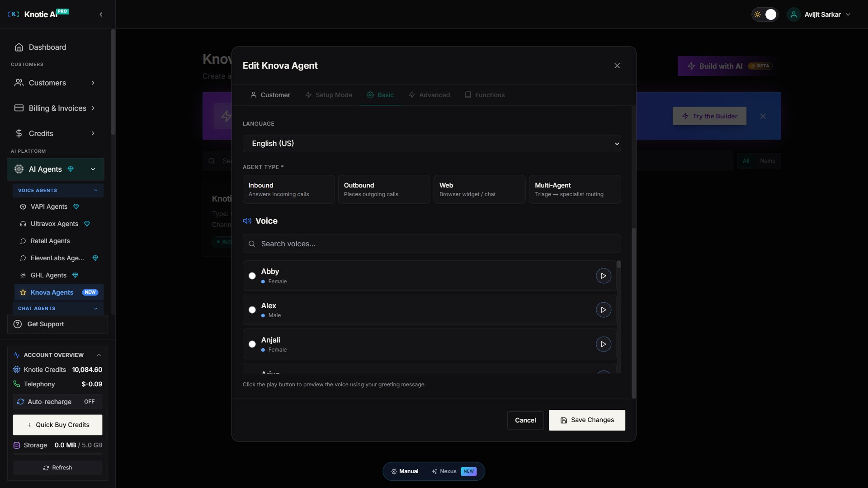Image resolution: width=868 pixels, height=488 pixels.
Task: Click the Build with AI button
Action: coord(729,66)
